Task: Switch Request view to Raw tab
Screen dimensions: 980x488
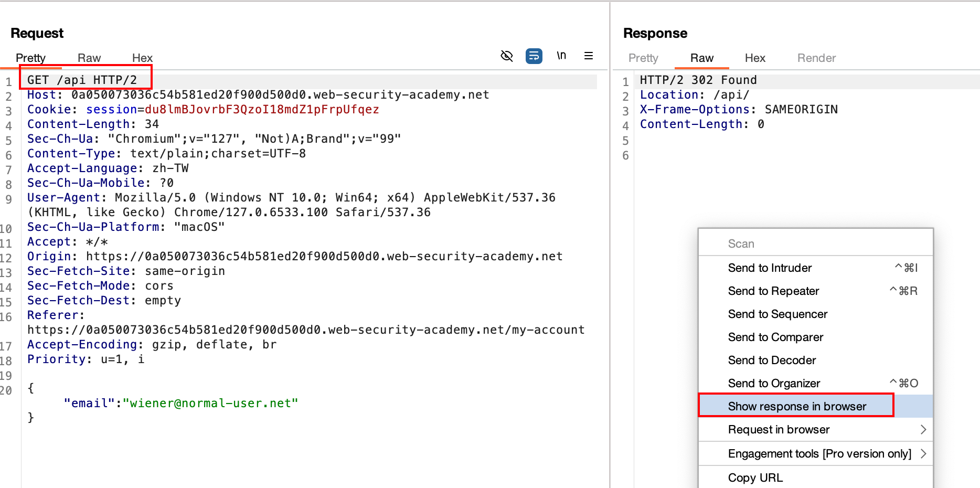Action: pyautogui.click(x=89, y=58)
